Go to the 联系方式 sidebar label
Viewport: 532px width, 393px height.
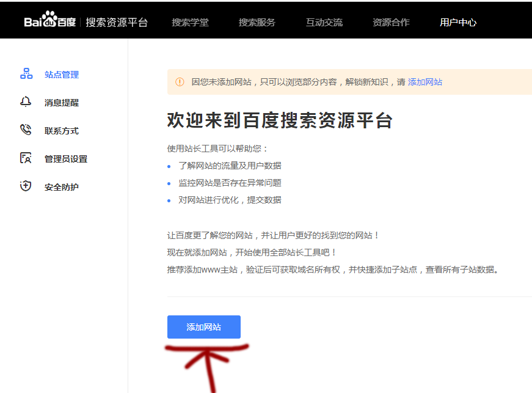62,131
